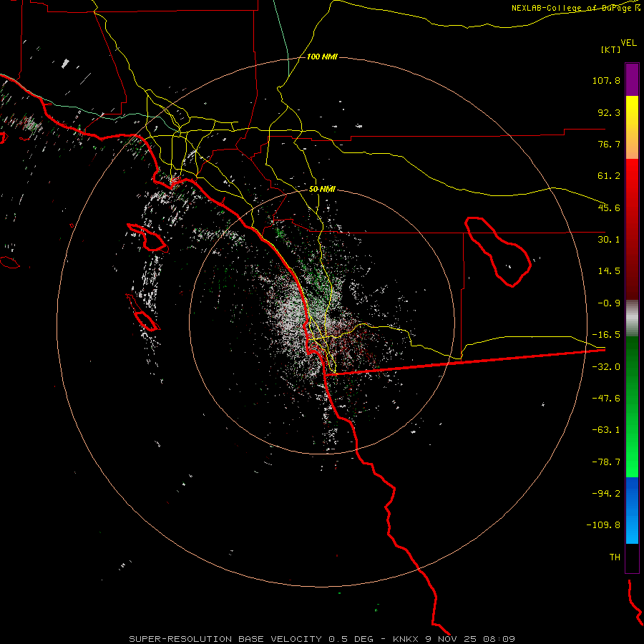
Task: Click the -94.2 velocity scale value
Action: tap(606, 494)
